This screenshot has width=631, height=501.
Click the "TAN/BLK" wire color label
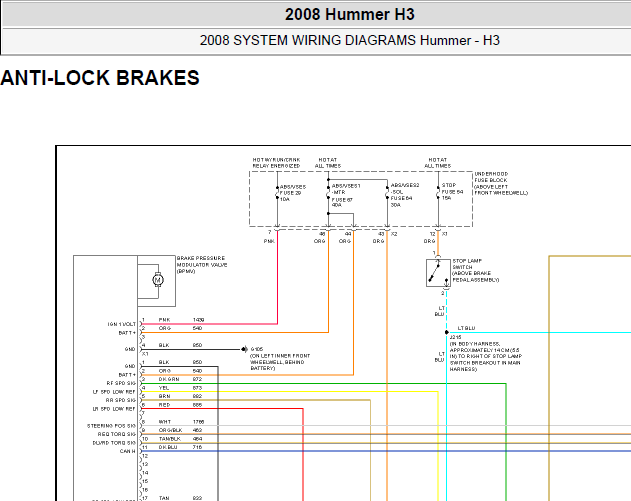(169, 439)
